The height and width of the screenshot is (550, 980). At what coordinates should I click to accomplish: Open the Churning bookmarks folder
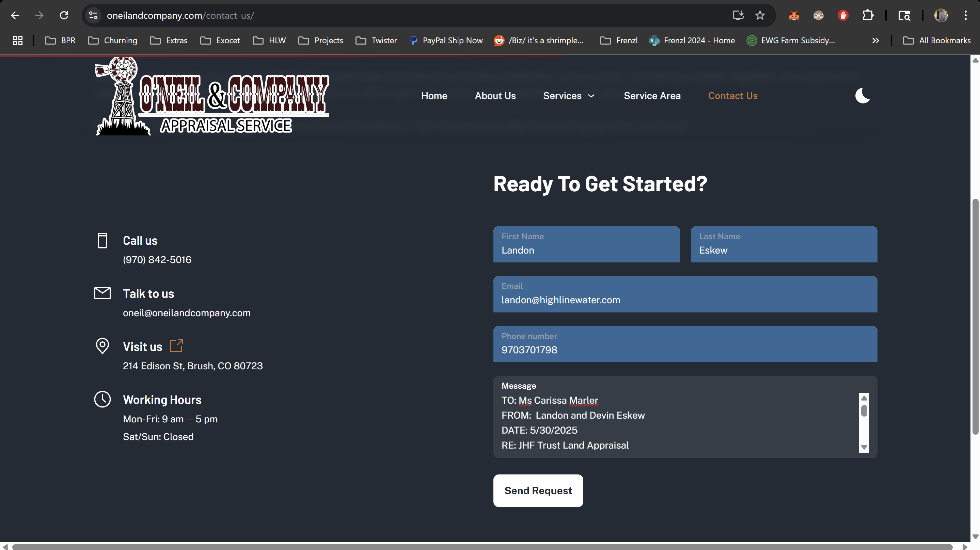(x=113, y=40)
